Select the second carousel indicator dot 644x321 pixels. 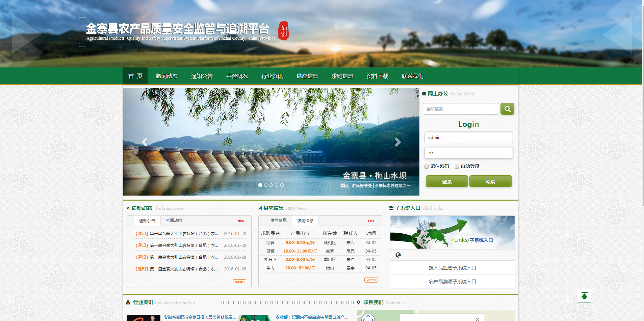266,185
